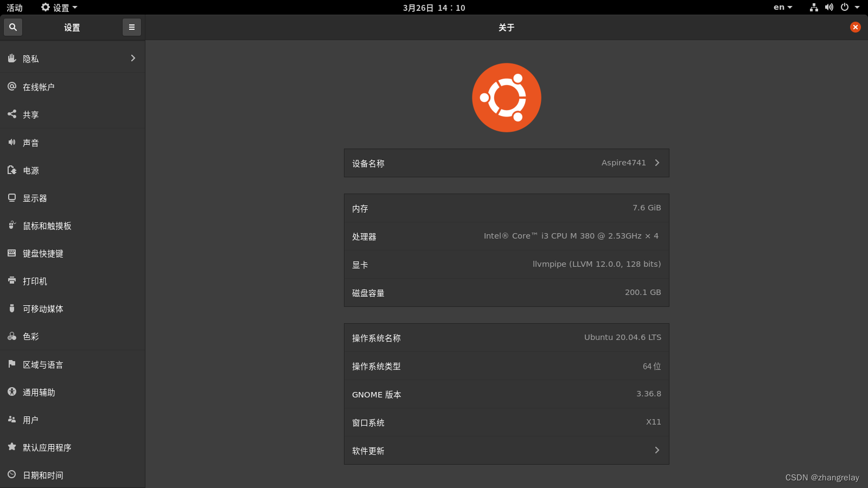Open the 设备名称 row chevron

click(x=657, y=163)
